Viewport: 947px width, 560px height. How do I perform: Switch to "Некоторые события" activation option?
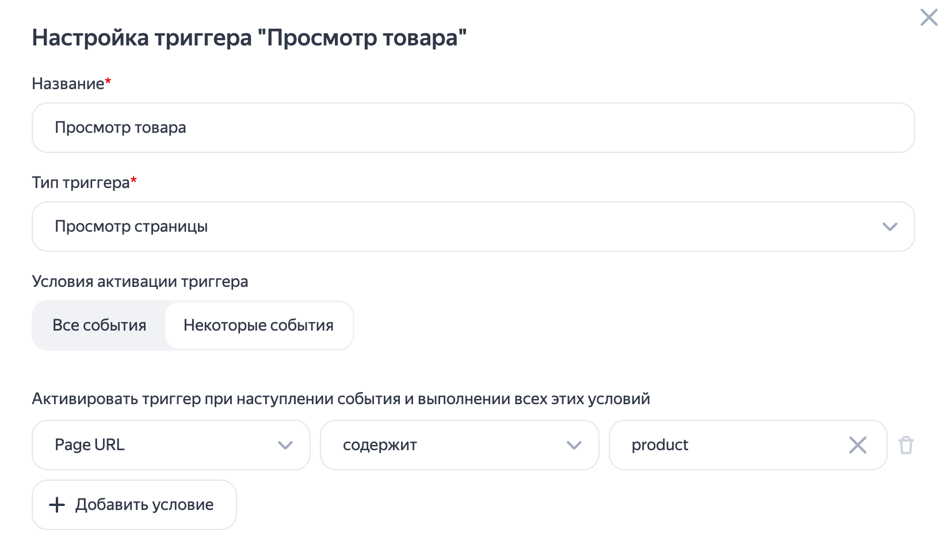[x=258, y=325]
